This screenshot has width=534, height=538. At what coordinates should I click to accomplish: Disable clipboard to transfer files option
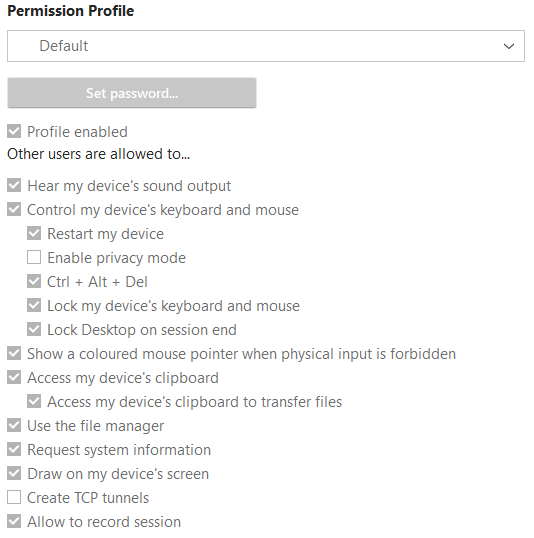[x=34, y=401]
